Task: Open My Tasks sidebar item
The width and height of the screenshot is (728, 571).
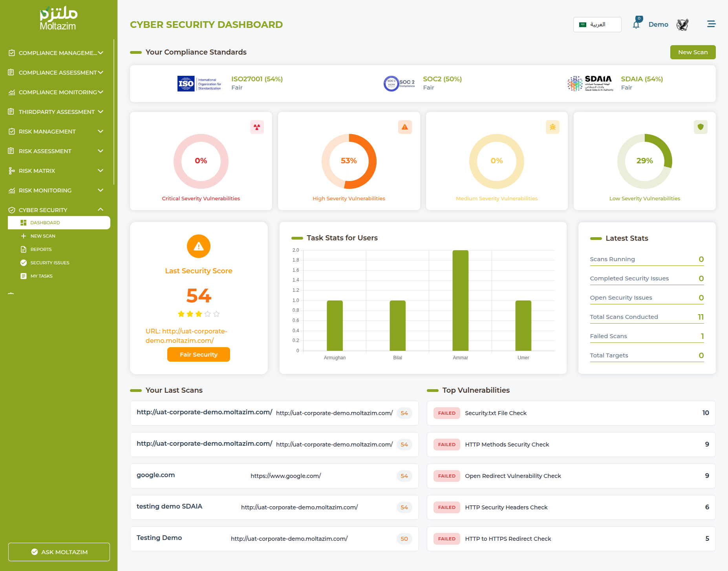Action: click(x=41, y=276)
